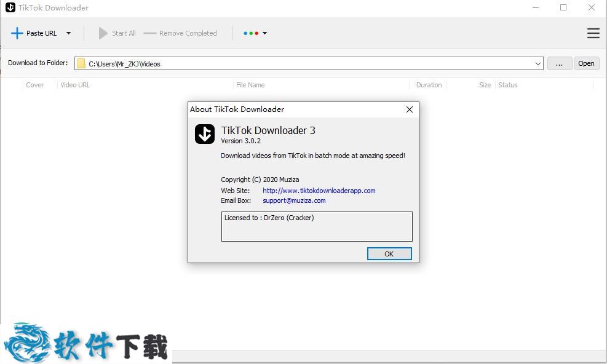Close the TikTok Downloader main window
This screenshot has width=607, height=364.
(592, 7)
